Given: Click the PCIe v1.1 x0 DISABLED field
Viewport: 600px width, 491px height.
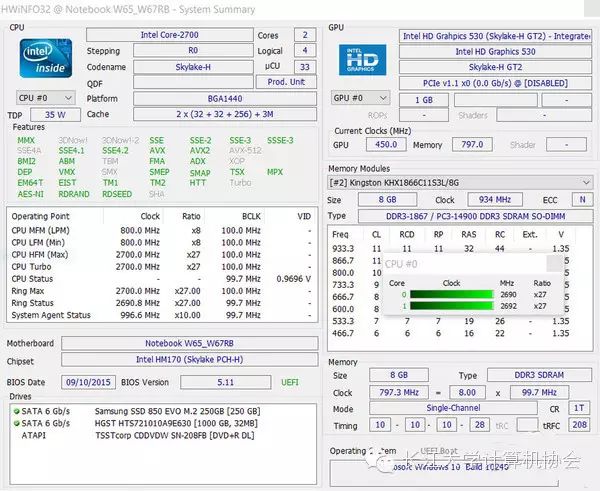Looking at the screenshot, I should pyautogui.click(x=495, y=83).
